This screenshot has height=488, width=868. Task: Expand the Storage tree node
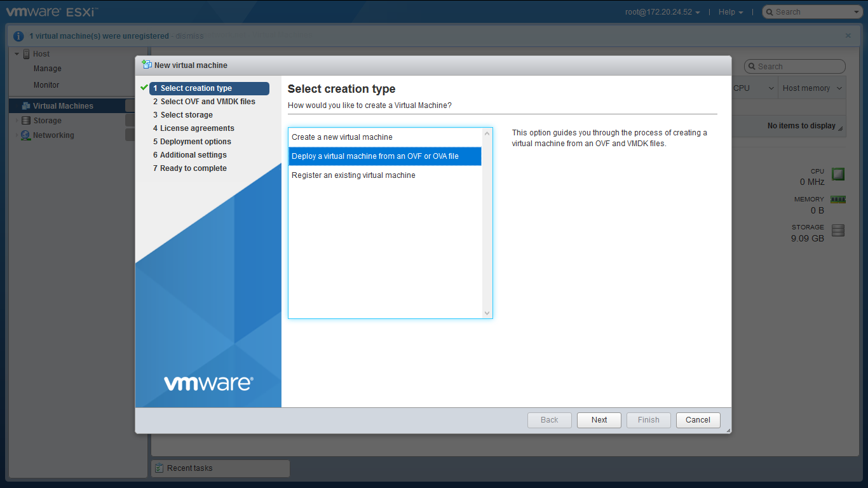(17, 121)
